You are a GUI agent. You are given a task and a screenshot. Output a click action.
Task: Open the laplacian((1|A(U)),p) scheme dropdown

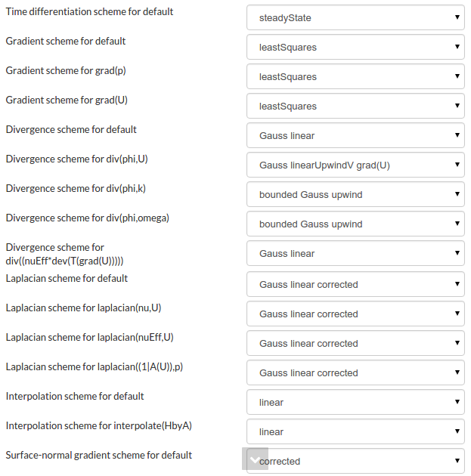pos(355,372)
